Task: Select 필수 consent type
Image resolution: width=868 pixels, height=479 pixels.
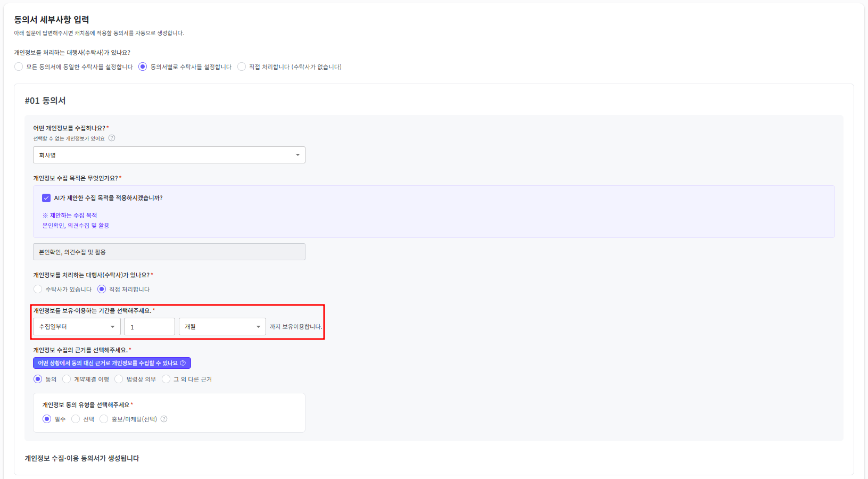Action: (x=47, y=419)
